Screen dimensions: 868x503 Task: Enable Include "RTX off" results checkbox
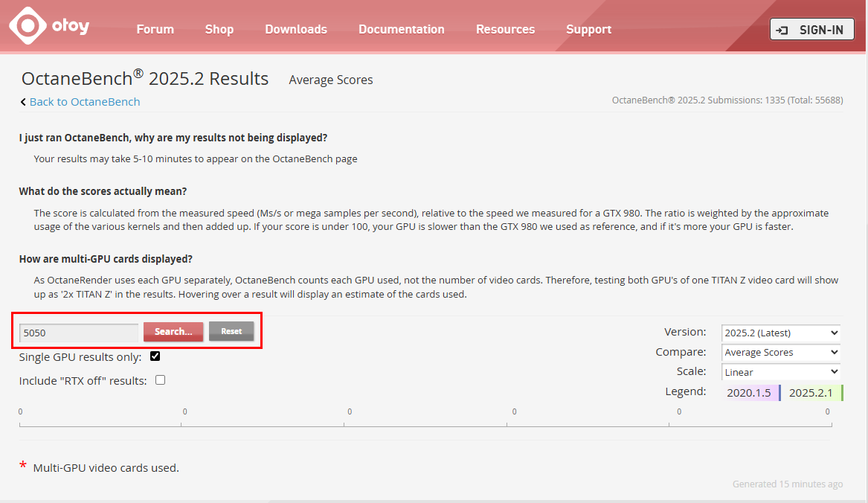click(x=161, y=380)
